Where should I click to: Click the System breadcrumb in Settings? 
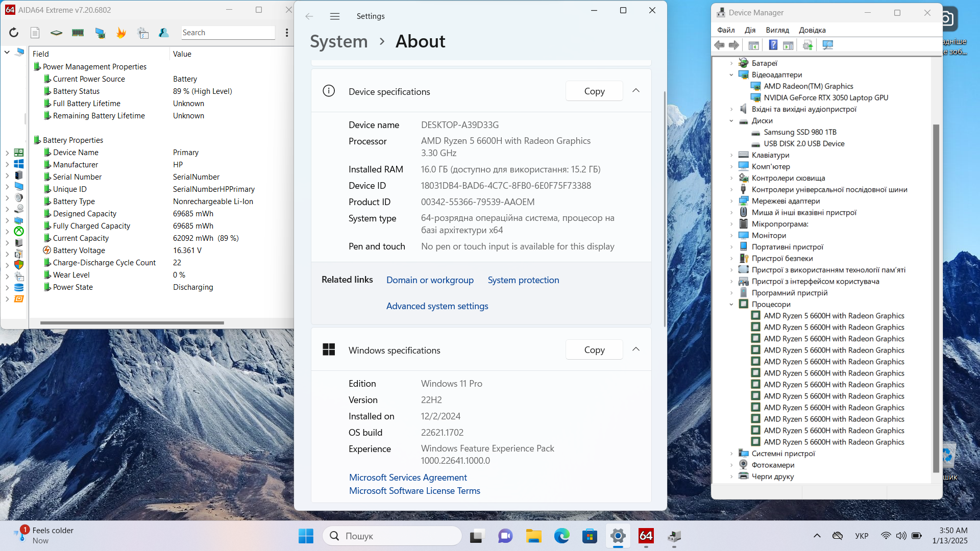[x=339, y=41]
